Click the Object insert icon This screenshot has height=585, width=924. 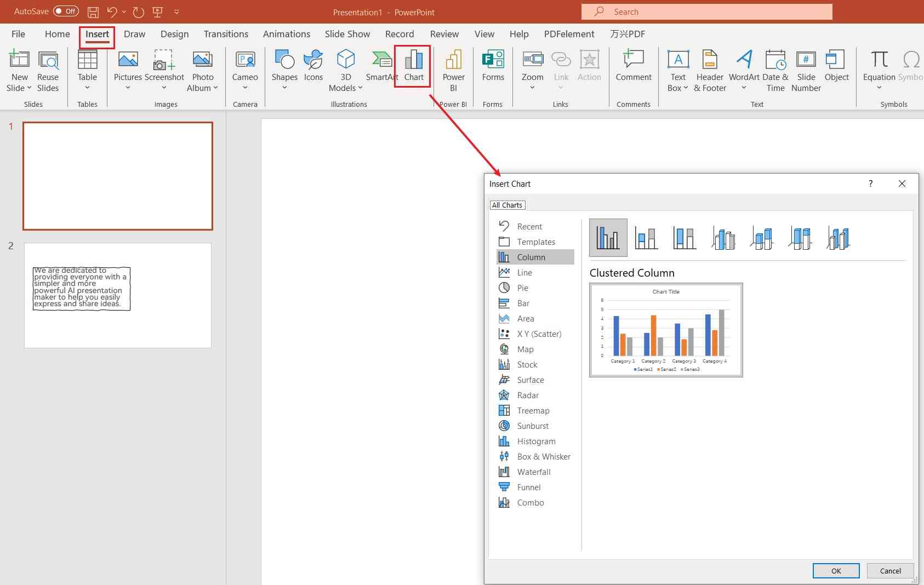click(x=836, y=60)
